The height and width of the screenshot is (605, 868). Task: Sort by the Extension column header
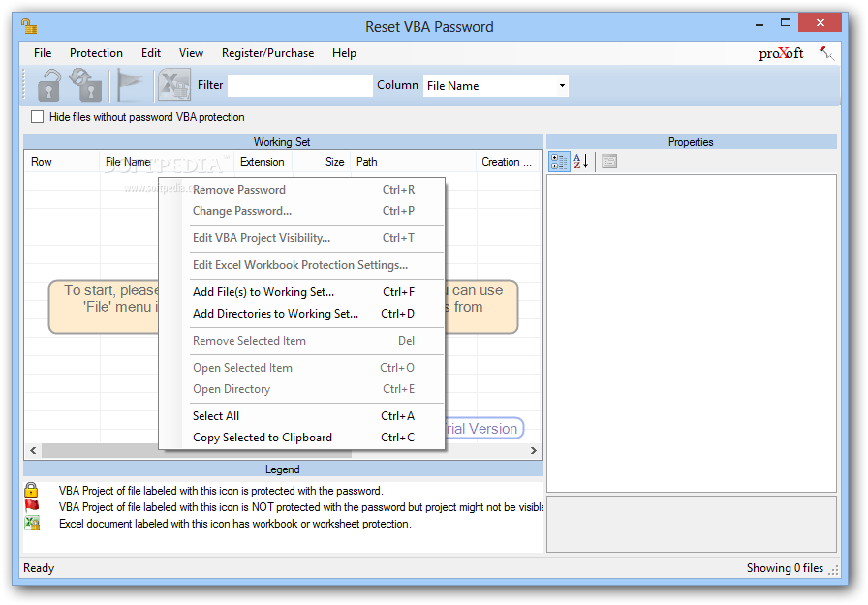(263, 162)
